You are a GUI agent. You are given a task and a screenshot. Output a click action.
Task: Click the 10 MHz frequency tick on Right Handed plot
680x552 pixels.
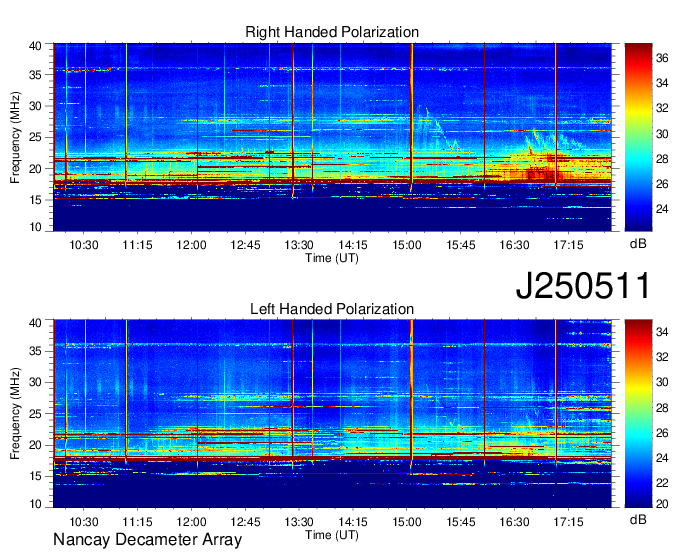point(36,227)
